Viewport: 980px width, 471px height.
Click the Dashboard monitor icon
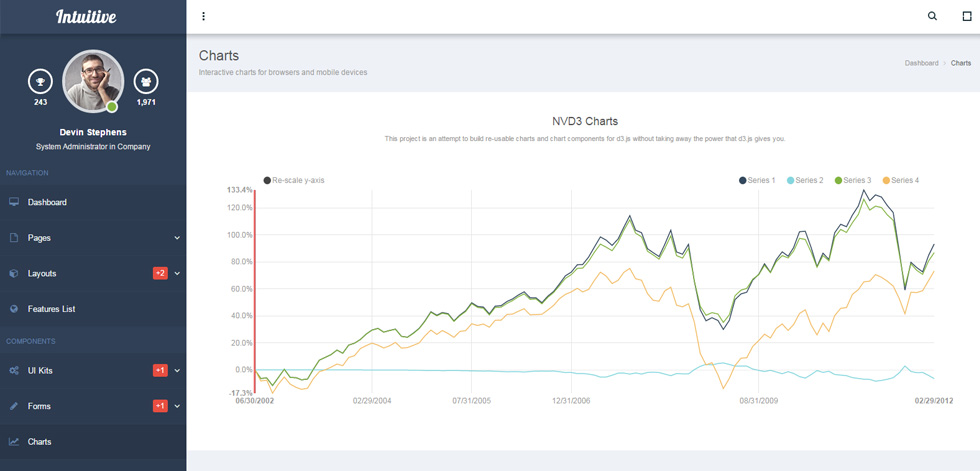(14, 202)
